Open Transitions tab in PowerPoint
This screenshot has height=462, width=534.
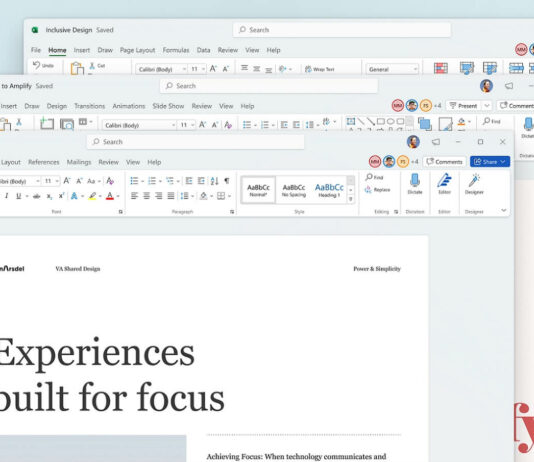pos(90,106)
